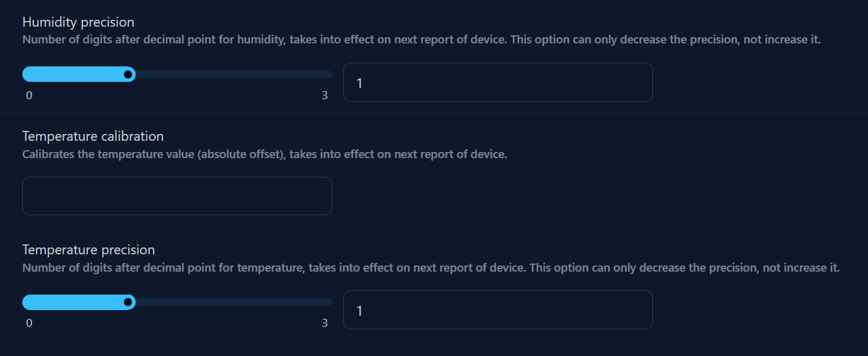
Task: Focus the Humidity precision number input field
Action: 498,82
